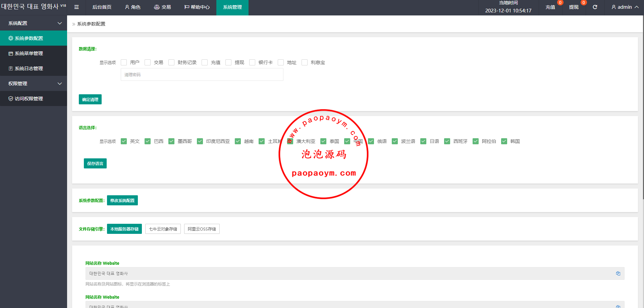Click the copy icon in first 网站名称 field

click(618, 273)
